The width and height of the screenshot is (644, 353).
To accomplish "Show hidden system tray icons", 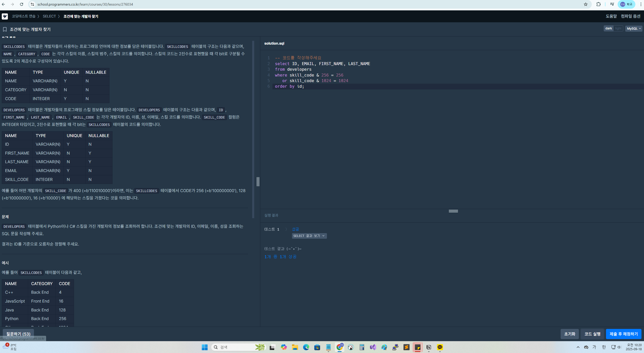I will pyautogui.click(x=578, y=347).
